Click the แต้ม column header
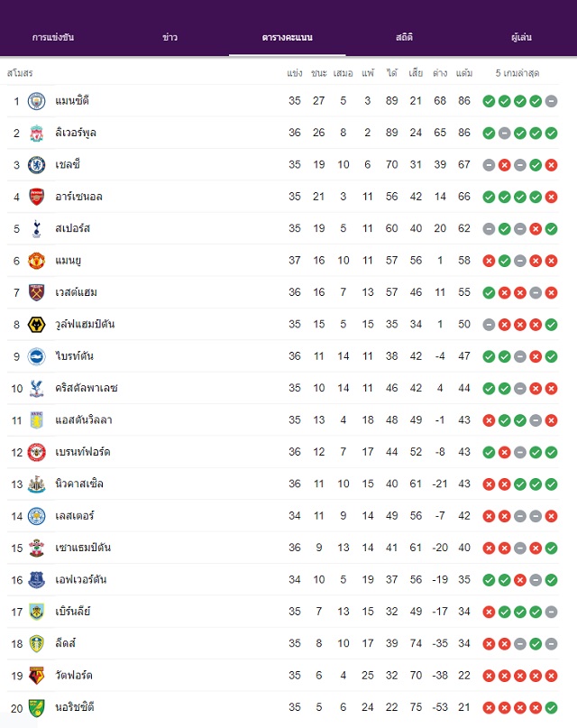The height and width of the screenshot is (728, 577). tap(463, 73)
